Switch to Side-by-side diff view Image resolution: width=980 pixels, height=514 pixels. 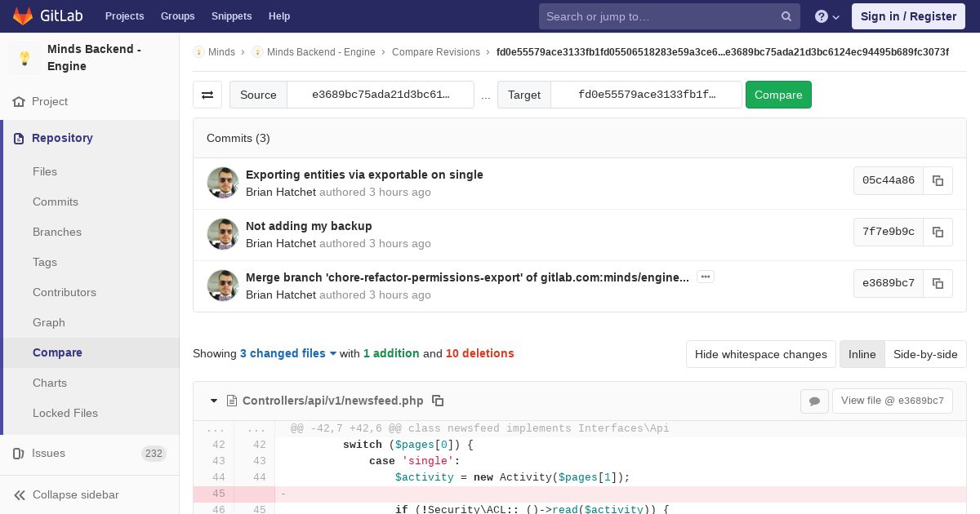point(925,354)
